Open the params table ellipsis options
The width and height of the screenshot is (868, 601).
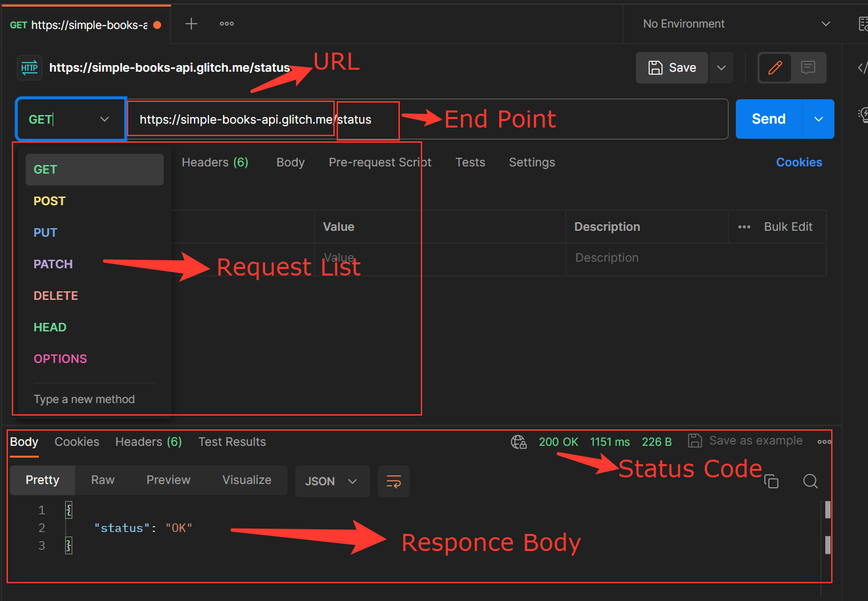[x=744, y=227]
